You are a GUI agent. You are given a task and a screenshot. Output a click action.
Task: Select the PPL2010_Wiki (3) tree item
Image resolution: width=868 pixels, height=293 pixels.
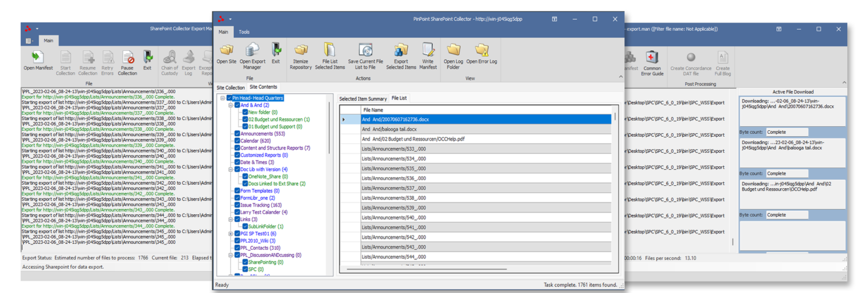coord(258,241)
